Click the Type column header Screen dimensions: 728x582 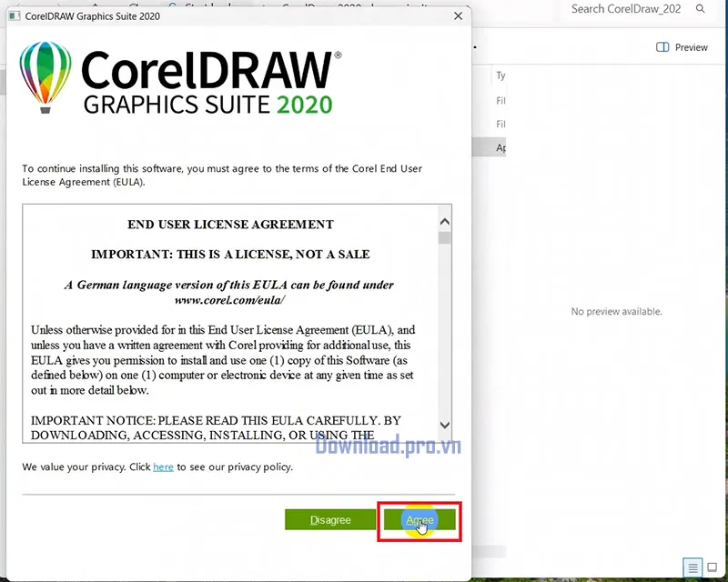pyautogui.click(x=500, y=76)
